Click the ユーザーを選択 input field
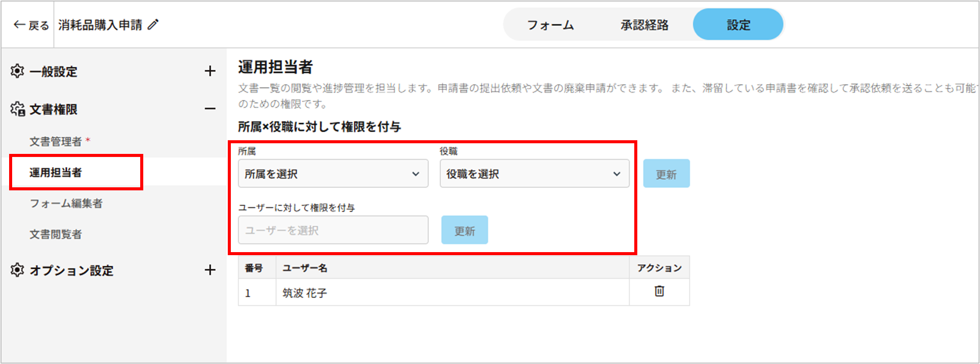The width and height of the screenshot is (980, 364). (x=333, y=230)
